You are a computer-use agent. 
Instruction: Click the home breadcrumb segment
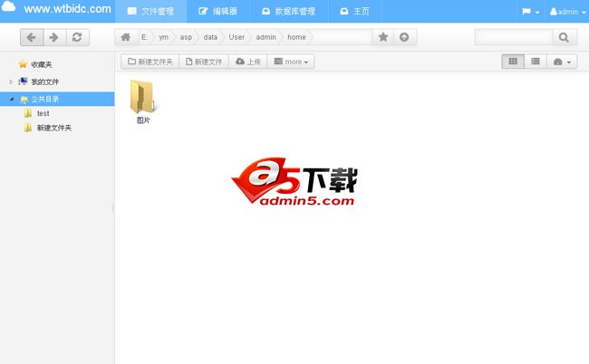[296, 37]
